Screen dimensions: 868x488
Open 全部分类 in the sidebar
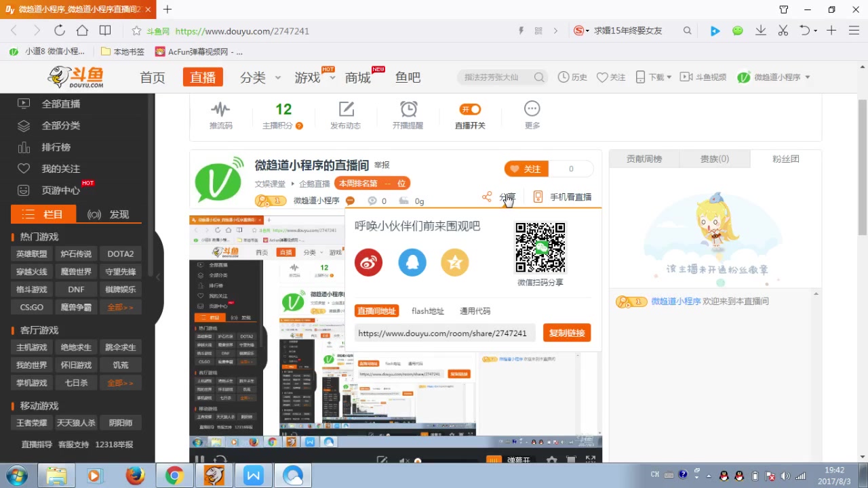(x=60, y=125)
